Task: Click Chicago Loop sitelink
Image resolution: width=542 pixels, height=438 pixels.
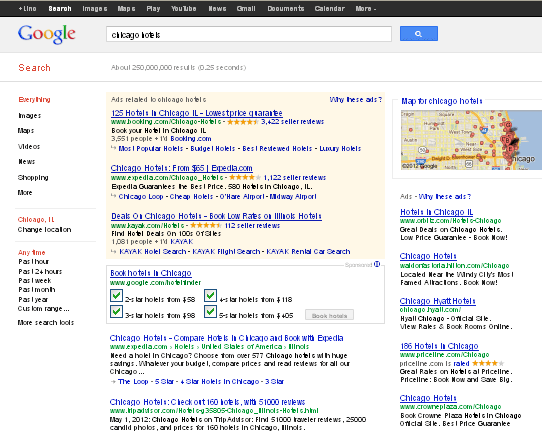Action: (141, 197)
